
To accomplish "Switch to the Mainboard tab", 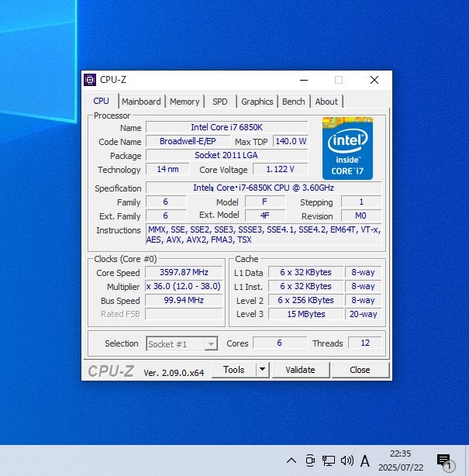I will 141,102.
